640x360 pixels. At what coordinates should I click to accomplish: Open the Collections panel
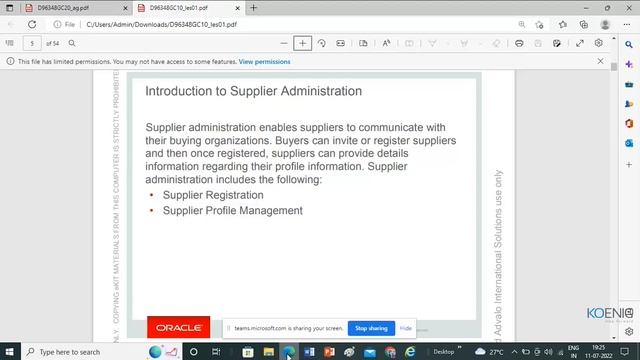pyautogui.click(x=584, y=24)
